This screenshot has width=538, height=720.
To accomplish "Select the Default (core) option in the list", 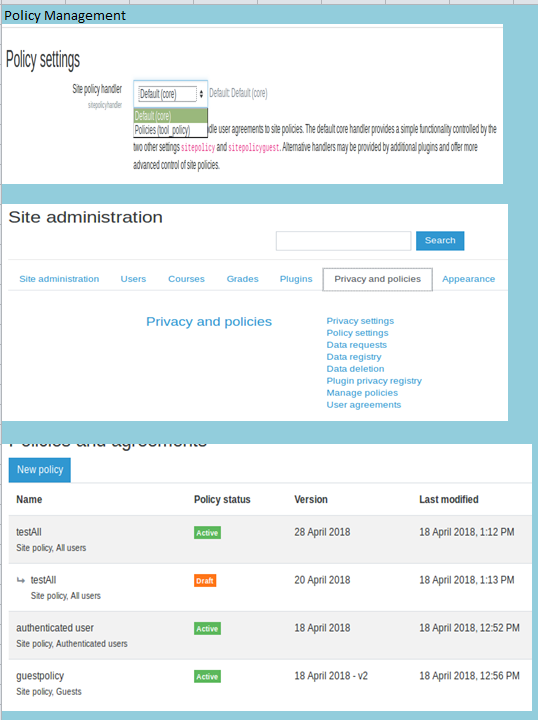I will pyautogui.click(x=170, y=116).
